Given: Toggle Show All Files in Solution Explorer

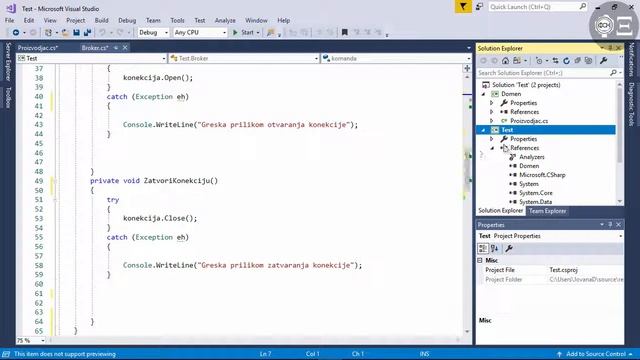Looking at the screenshot, I should point(588,60).
